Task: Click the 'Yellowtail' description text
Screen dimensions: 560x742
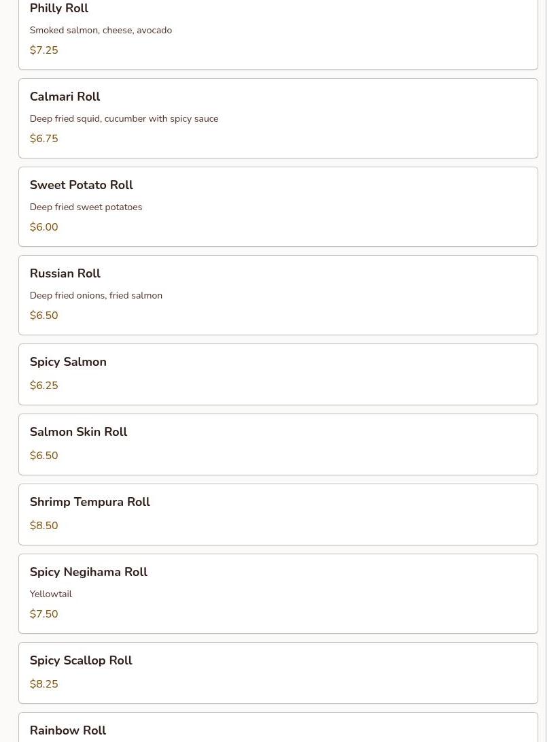Action: [50, 594]
